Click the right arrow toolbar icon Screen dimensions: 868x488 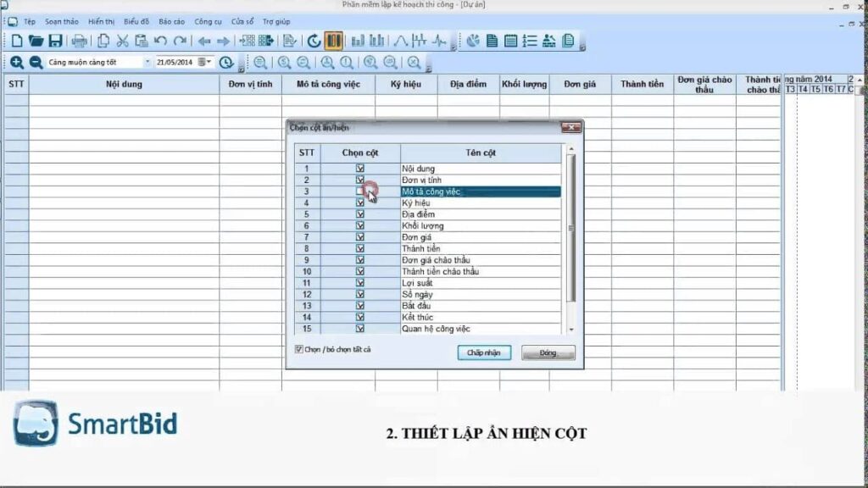coord(223,41)
